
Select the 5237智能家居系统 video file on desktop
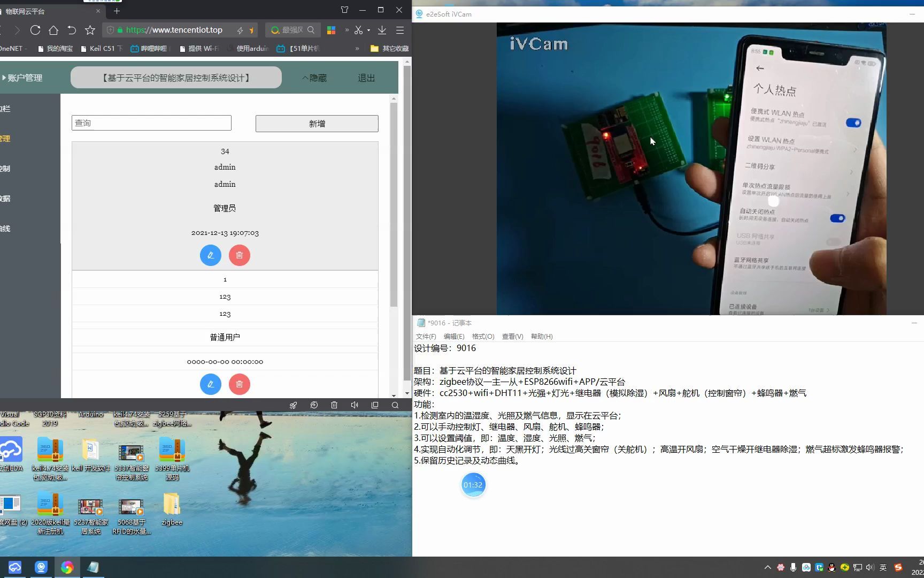coord(91,516)
